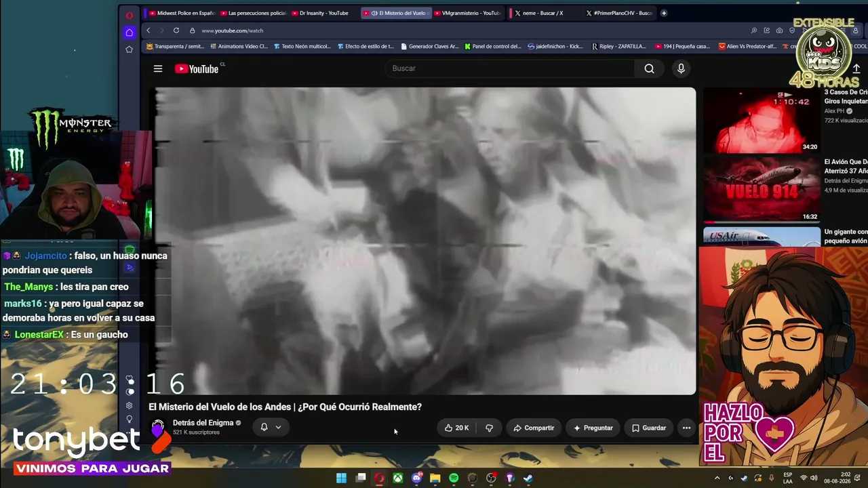The width and height of the screenshot is (868, 488).
Task: Open the Windows Start menu
Action: point(341,478)
